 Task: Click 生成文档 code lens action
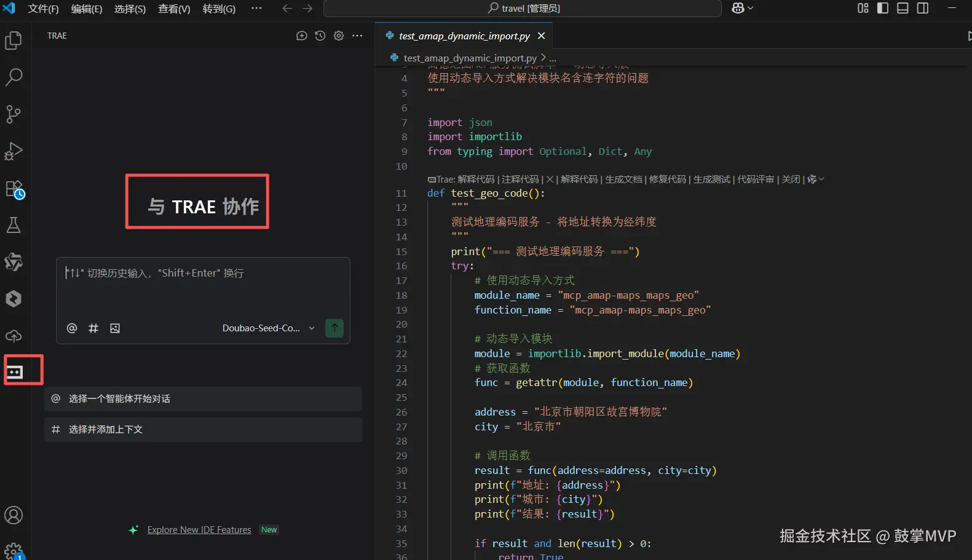623,179
